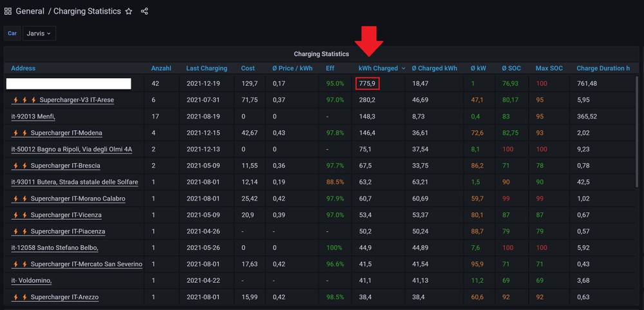Open the Charging Statistics panel title menu
This screenshot has height=310, width=644.
[x=321, y=54]
